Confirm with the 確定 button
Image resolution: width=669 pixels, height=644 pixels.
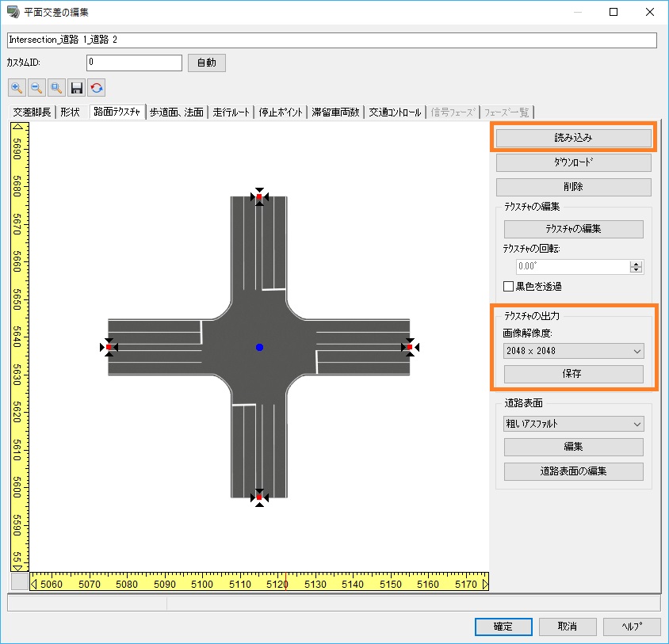point(503,627)
